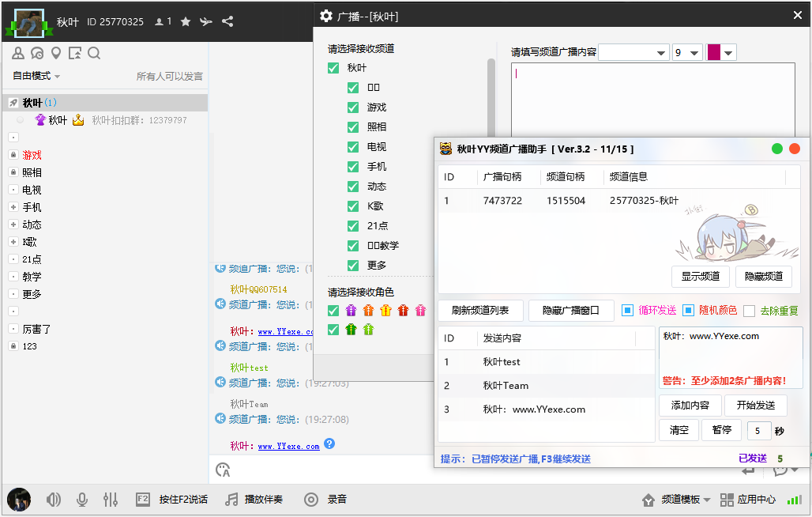Select the 电视 channel in the channel list

point(32,190)
